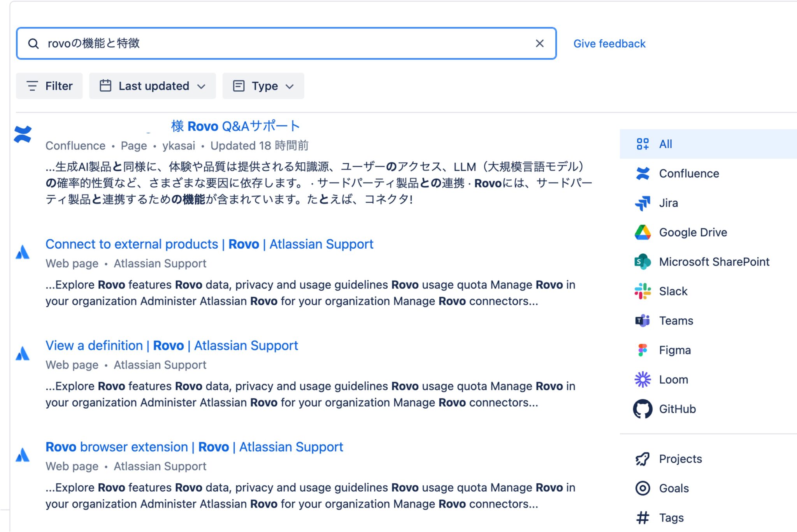This screenshot has height=532, width=797.
Task: Open the Last updated dropdown
Action: 153,86
